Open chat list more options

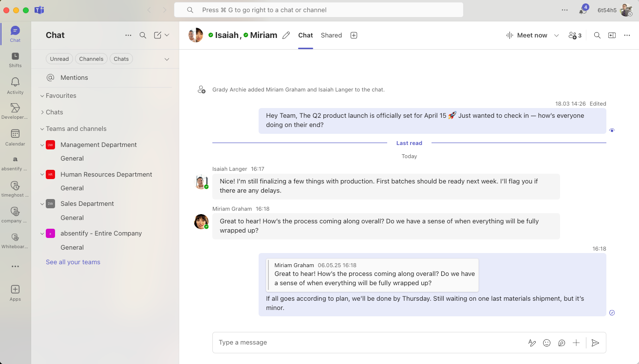click(128, 35)
